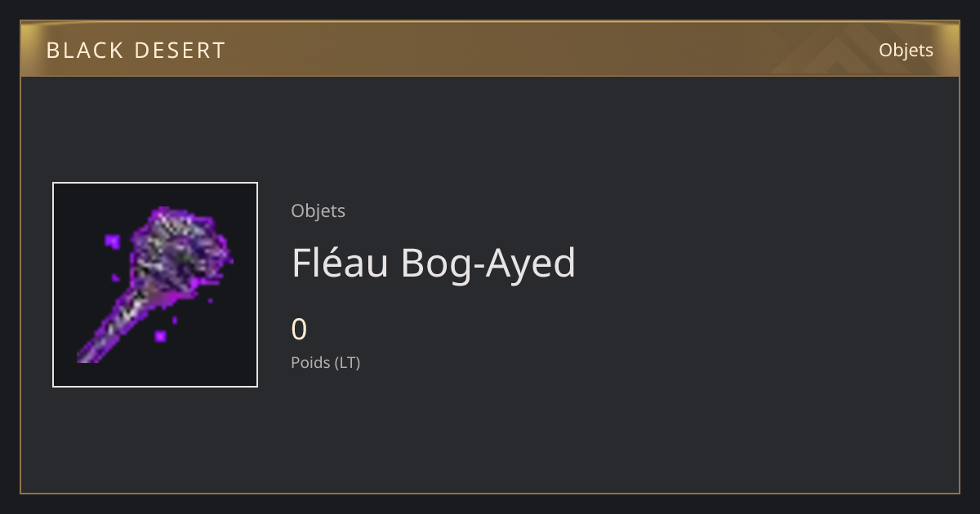The image size is (980, 514).
Task: Click the white-framed item image box
Action: (155, 285)
